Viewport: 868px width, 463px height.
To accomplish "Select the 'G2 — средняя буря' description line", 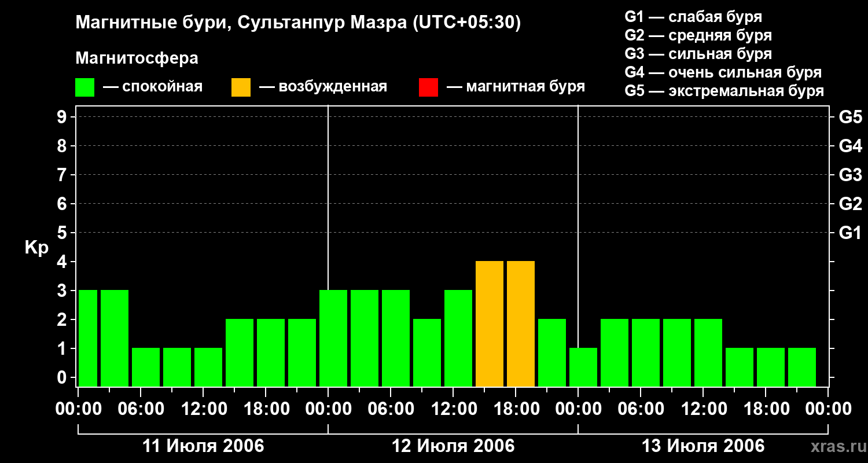I will (698, 35).
